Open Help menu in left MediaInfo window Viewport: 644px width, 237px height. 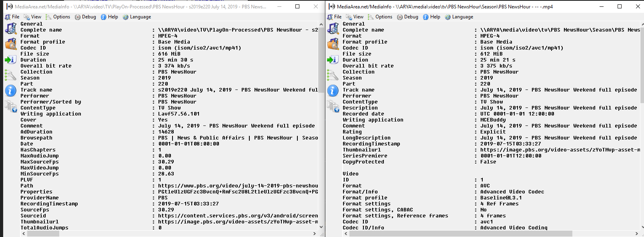tap(109, 17)
